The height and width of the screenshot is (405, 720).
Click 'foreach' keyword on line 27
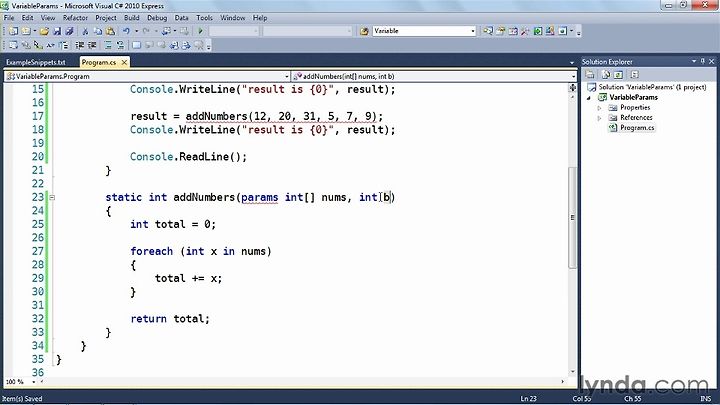152,251
